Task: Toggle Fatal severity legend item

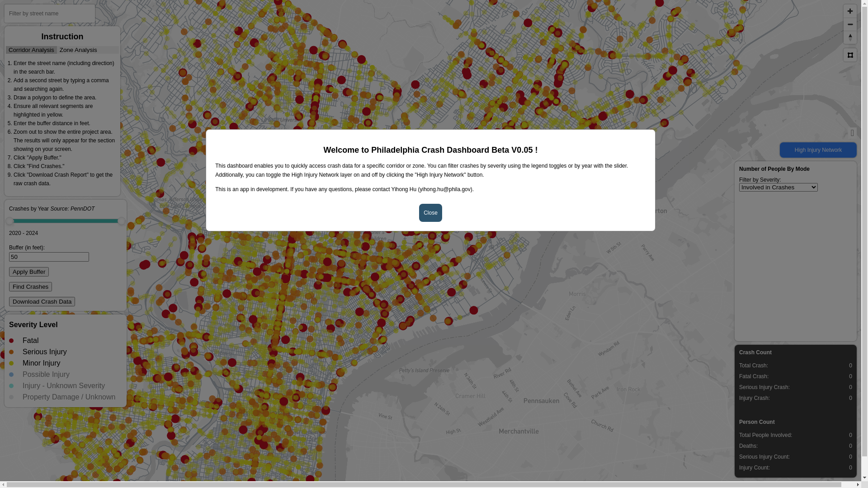Action: coord(30,341)
